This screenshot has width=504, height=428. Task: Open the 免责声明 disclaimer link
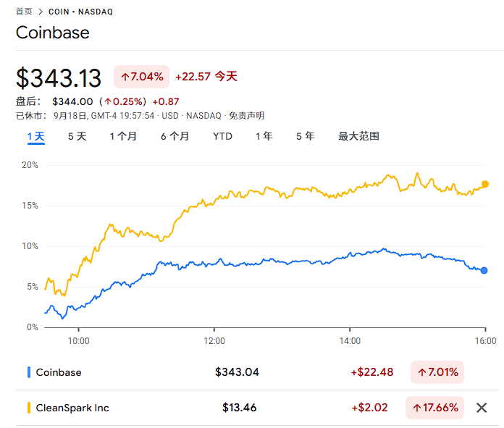248,115
